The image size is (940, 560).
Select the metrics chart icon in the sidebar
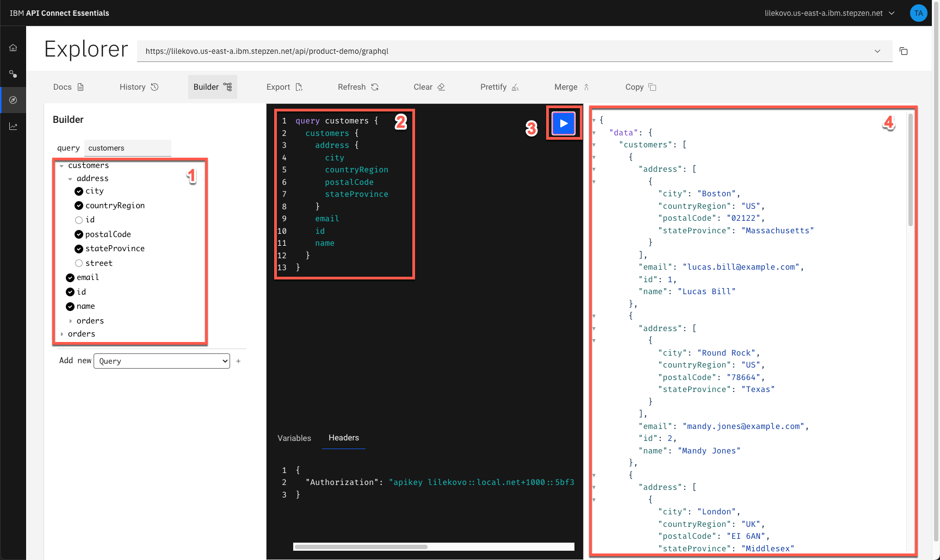13,126
